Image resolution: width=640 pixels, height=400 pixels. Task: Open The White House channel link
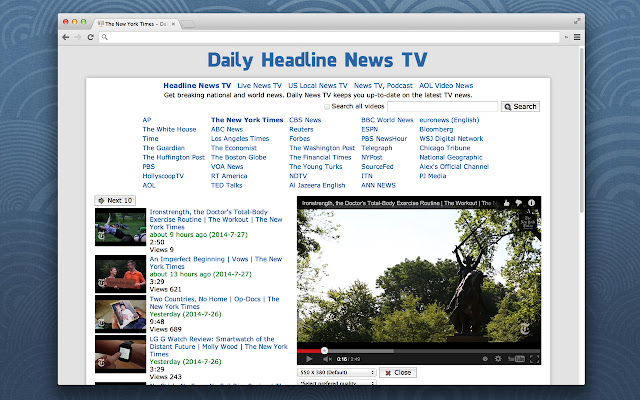pos(169,129)
